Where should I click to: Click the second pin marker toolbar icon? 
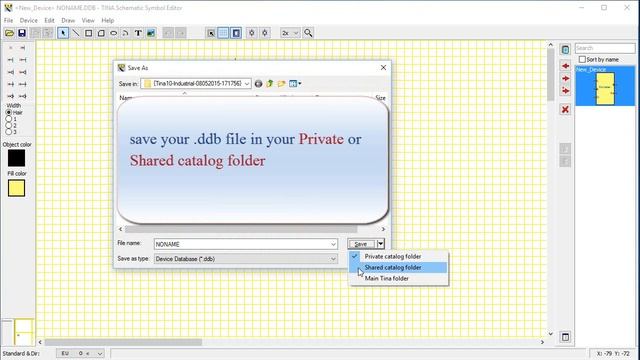[x=264, y=33]
